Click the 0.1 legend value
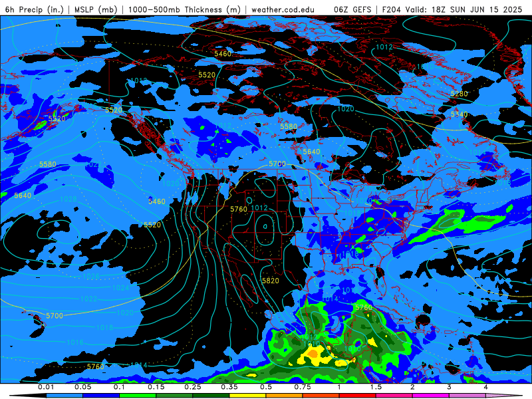 [x=119, y=387]
